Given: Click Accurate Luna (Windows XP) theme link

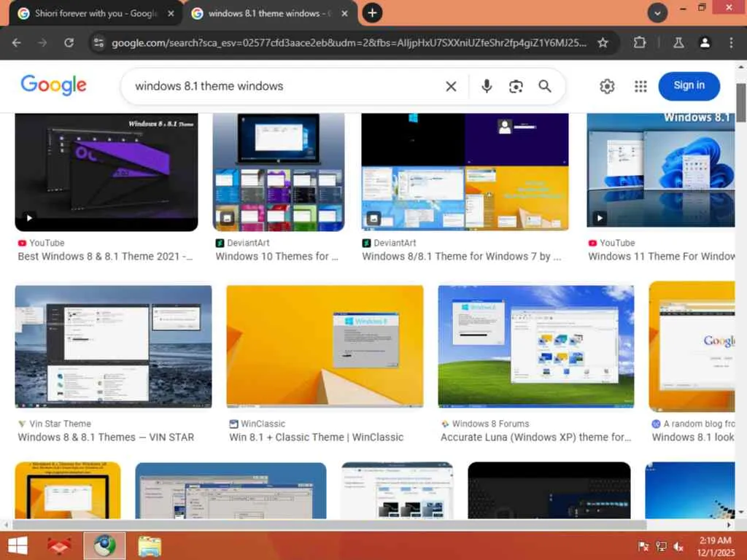Looking at the screenshot, I should [x=536, y=437].
